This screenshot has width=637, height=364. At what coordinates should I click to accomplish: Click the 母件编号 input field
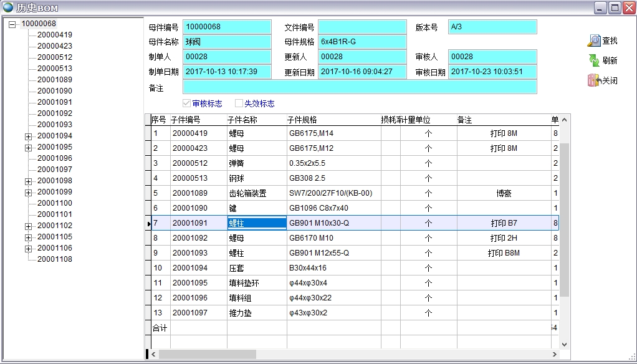(x=227, y=27)
